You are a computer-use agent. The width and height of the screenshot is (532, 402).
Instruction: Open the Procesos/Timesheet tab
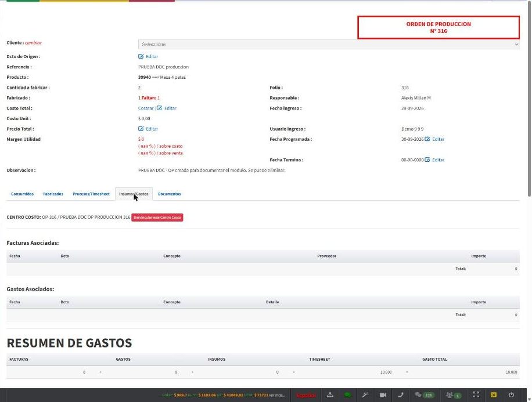[x=91, y=194]
